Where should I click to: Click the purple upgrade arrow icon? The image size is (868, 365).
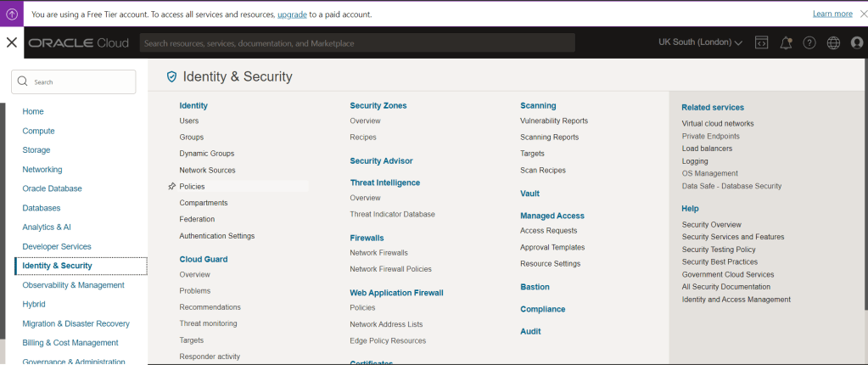pyautogui.click(x=12, y=14)
